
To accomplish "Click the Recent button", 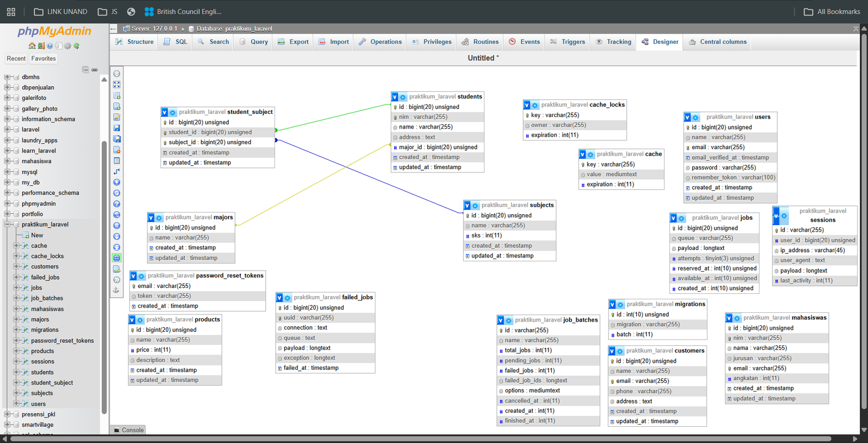I will pyautogui.click(x=16, y=59).
